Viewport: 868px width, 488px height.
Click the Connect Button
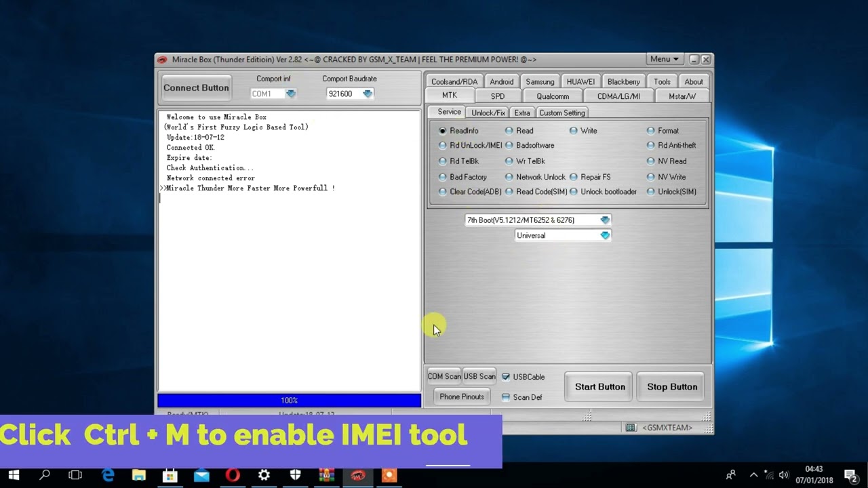[196, 87]
